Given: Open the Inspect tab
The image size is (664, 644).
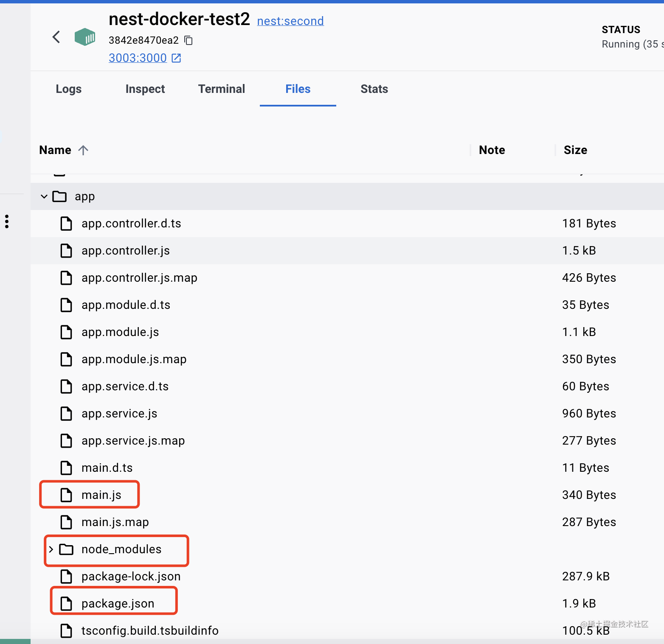Looking at the screenshot, I should coord(145,89).
